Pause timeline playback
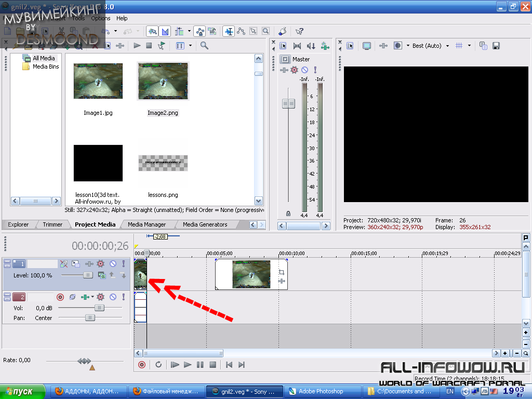This screenshot has height=399, width=532. coord(200,365)
